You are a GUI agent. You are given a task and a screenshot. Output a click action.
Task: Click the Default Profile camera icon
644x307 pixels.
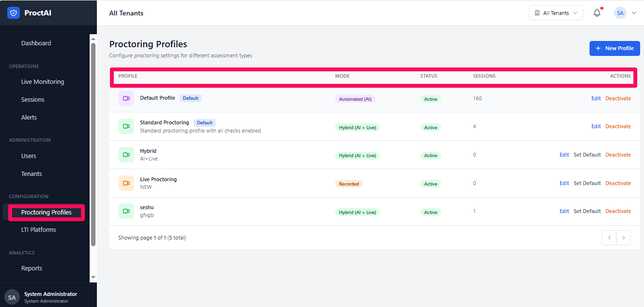pyautogui.click(x=126, y=98)
